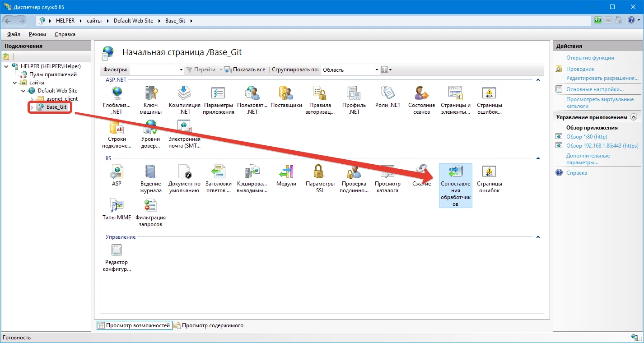Collapse Управление приложением actions section
This screenshot has height=343, width=644.
[634, 117]
